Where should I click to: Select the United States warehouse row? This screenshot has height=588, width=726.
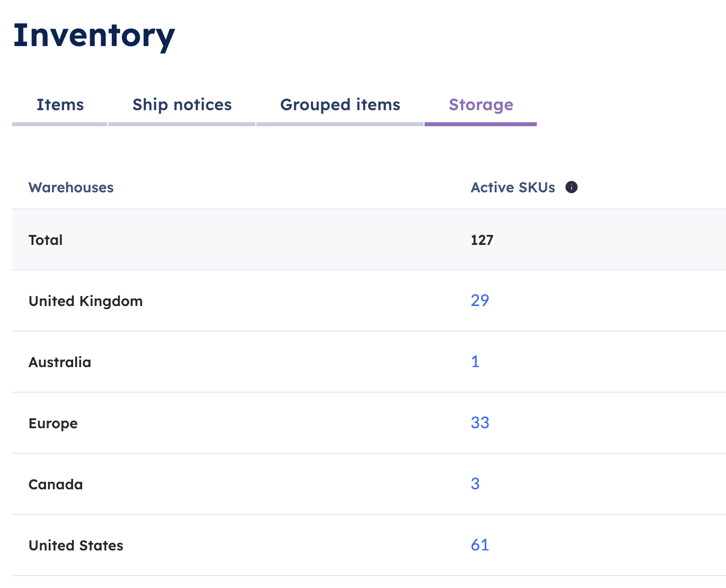(x=369, y=545)
